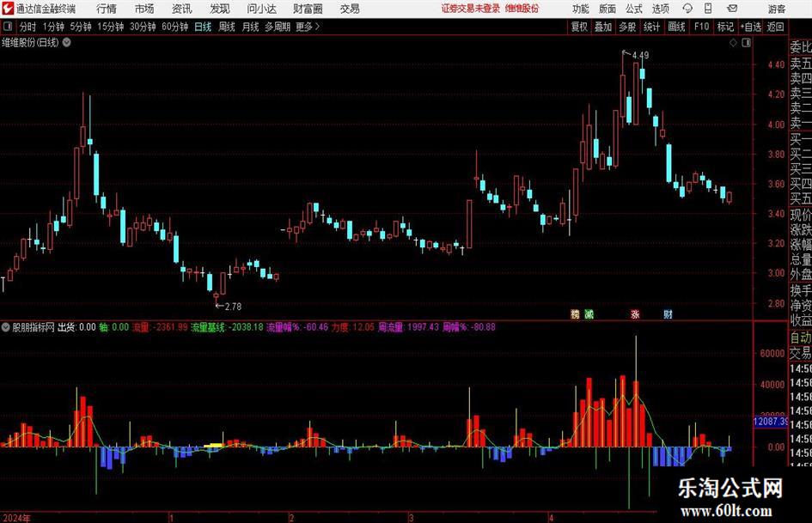Click the 统计 statistics toolbar button

(651, 27)
